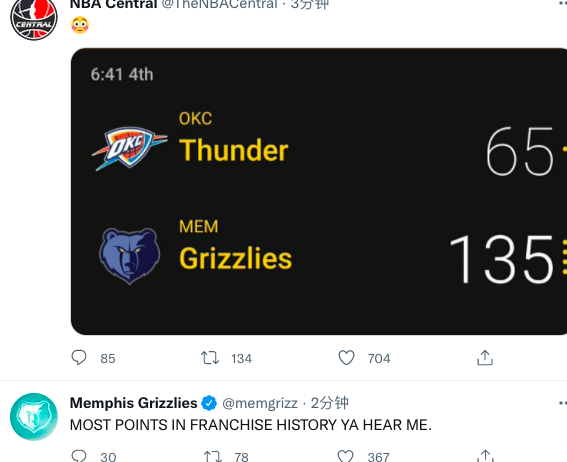Like the Memphis Grizzlies tweet

pyautogui.click(x=345, y=456)
